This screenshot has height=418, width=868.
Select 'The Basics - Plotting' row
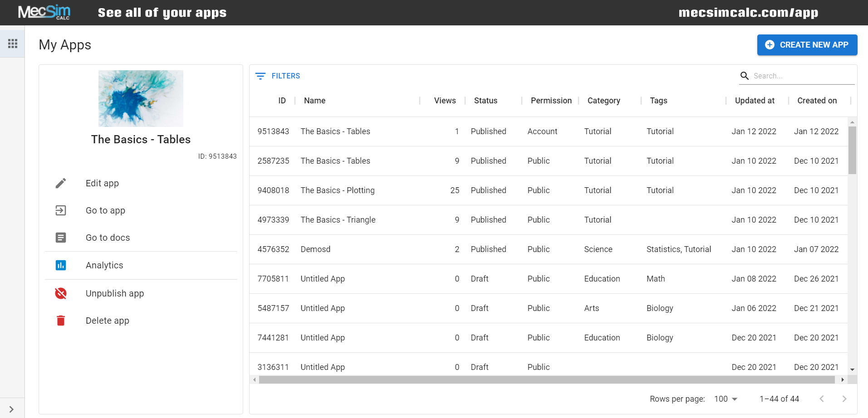click(548, 190)
